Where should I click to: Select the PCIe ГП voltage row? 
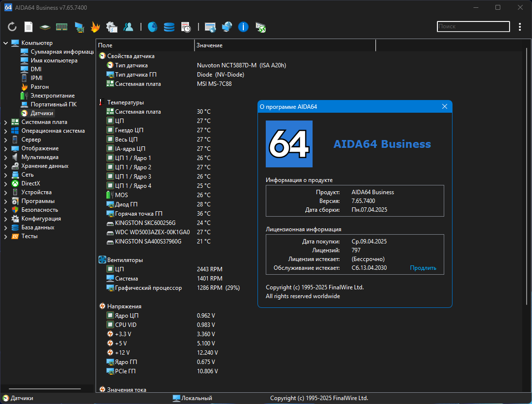tap(162, 371)
